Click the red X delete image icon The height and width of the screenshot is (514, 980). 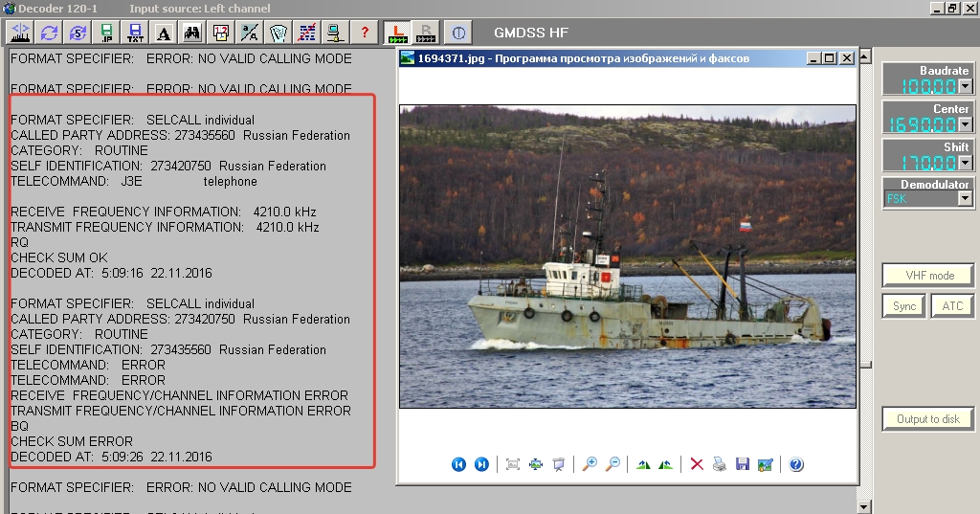pyautogui.click(x=697, y=464)
